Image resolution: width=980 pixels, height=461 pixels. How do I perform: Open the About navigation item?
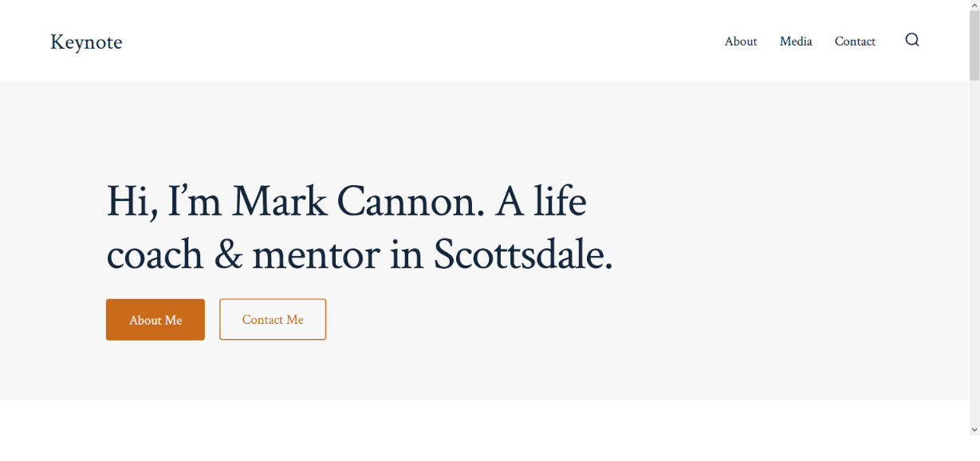[741, 41]
